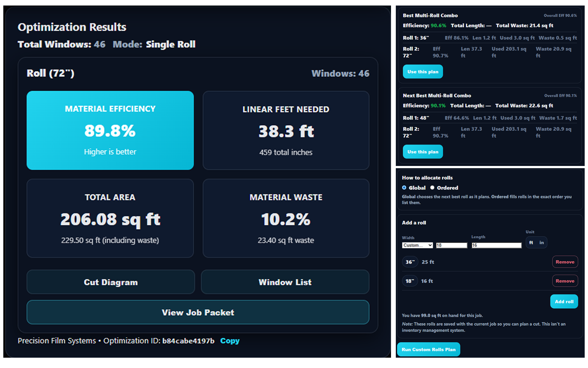Screen dimensions: 588x368
Task: Switch allocation to Ordered
Action: tap(432, 187)
